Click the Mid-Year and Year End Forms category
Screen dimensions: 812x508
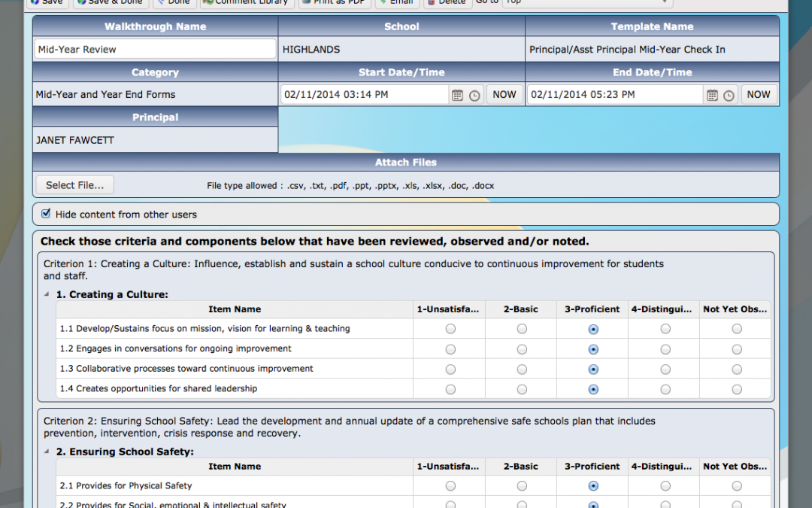pos(106,94)
